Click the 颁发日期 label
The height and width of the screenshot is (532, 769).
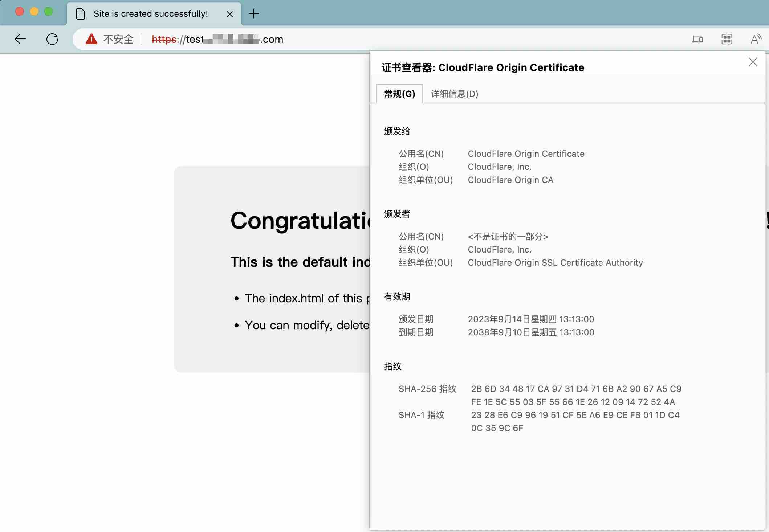[x=416, y=319]
